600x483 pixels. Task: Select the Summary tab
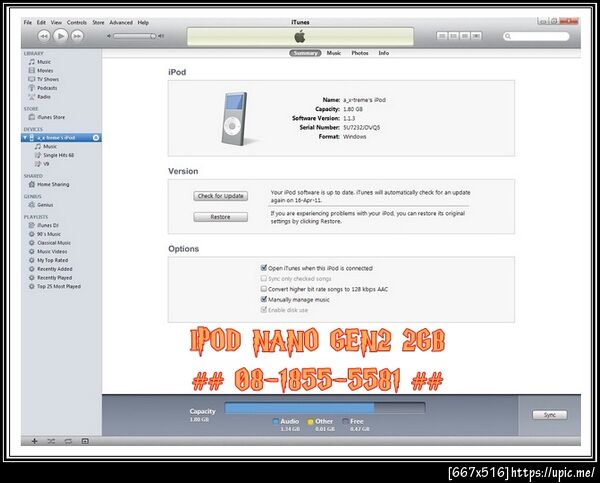point(305,53)
